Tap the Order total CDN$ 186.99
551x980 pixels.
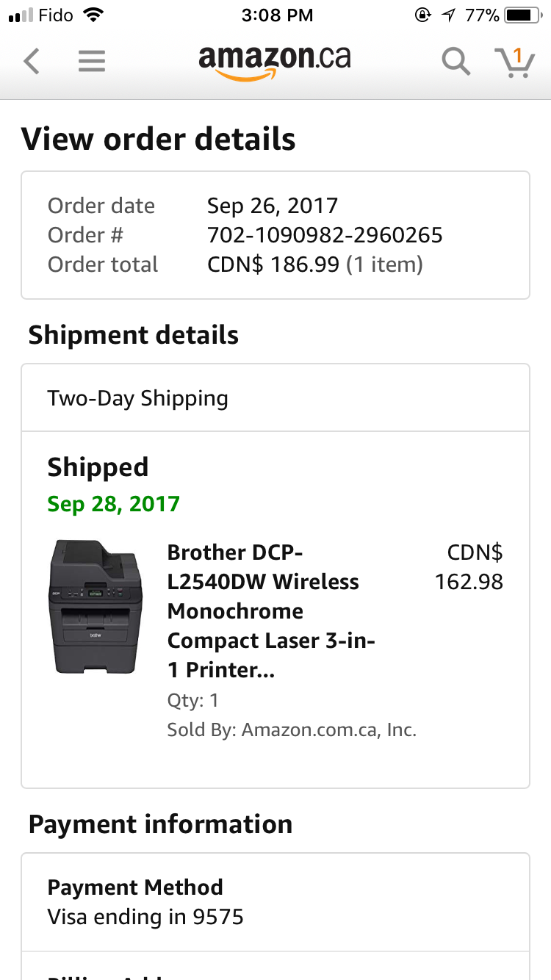pos(314,264)
